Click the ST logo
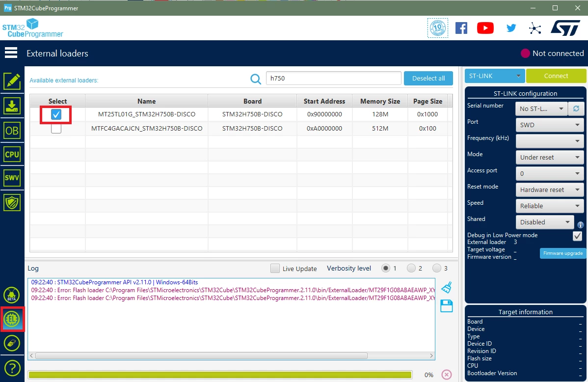588x382 pixels. [565, 28]
